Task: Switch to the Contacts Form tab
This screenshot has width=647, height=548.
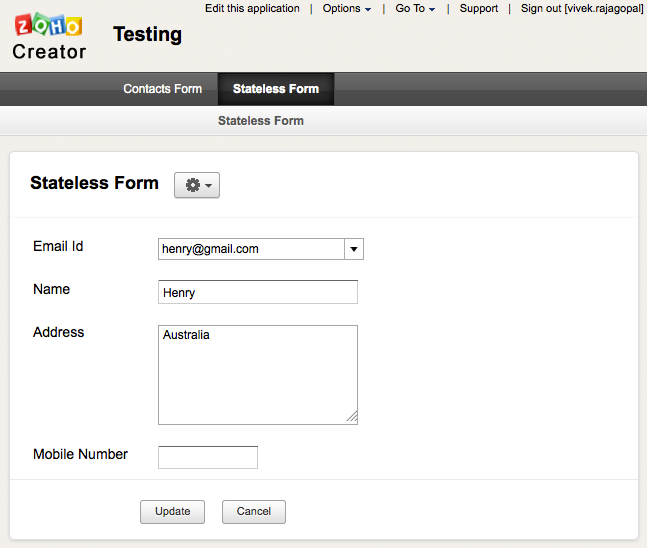Action: coord(162,89)
